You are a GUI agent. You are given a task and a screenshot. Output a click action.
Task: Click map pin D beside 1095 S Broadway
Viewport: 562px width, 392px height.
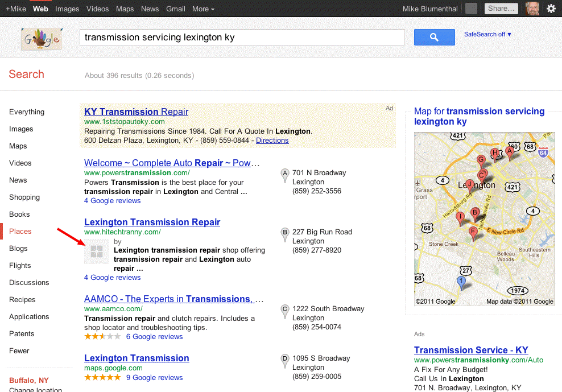285,361
